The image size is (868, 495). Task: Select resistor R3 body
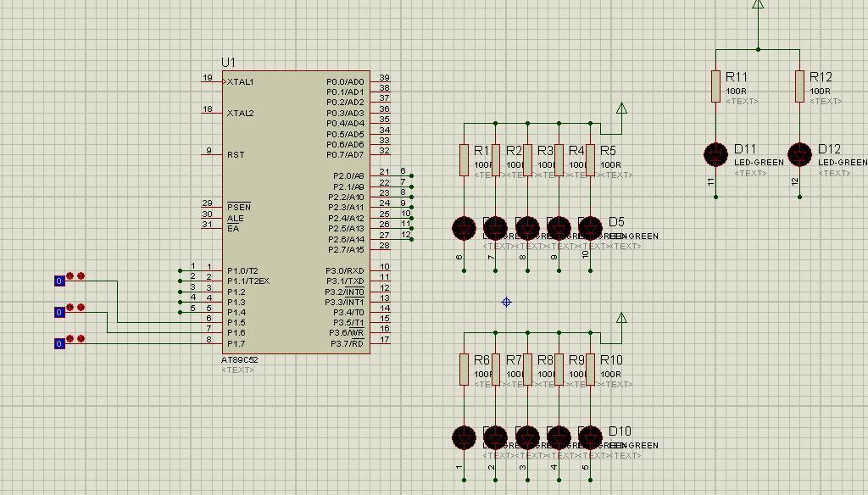click(x=527, y=160)
